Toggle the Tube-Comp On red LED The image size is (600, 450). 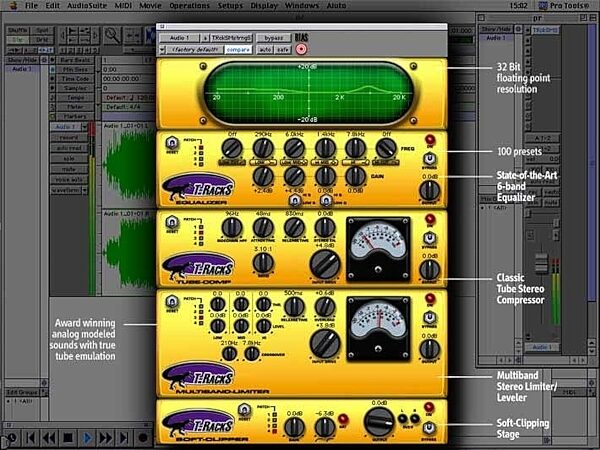coord(430,219)
